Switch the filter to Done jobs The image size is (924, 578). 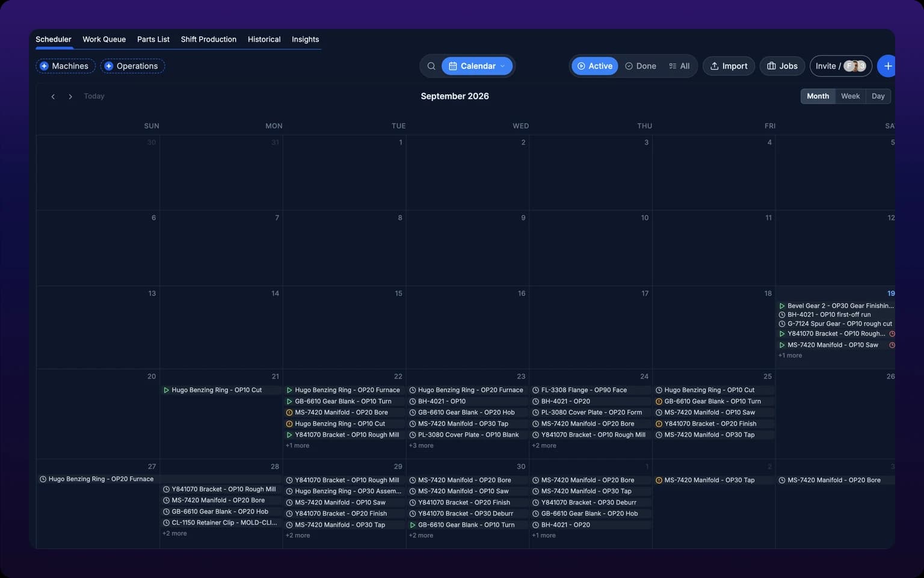click(641, 66)
